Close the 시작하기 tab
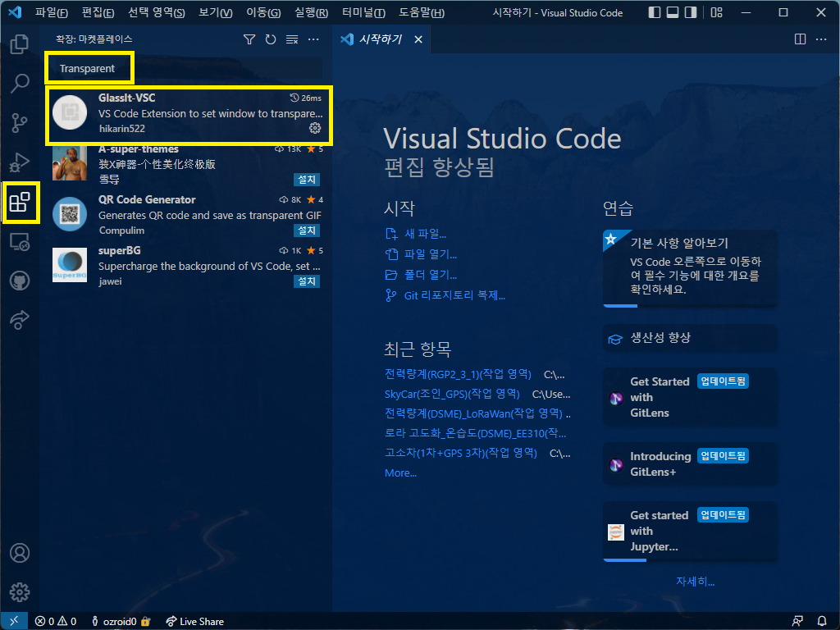The image size is (840, 630). point(418,39)
